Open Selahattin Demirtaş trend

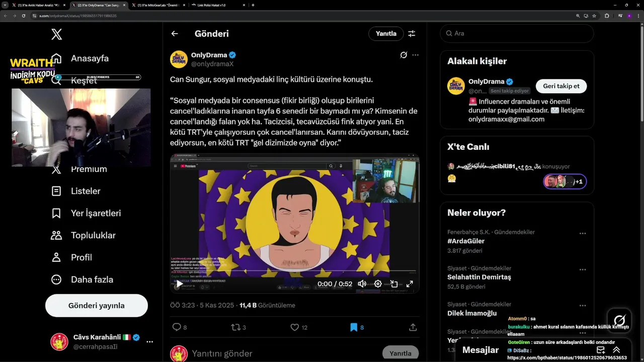(479, 278)
